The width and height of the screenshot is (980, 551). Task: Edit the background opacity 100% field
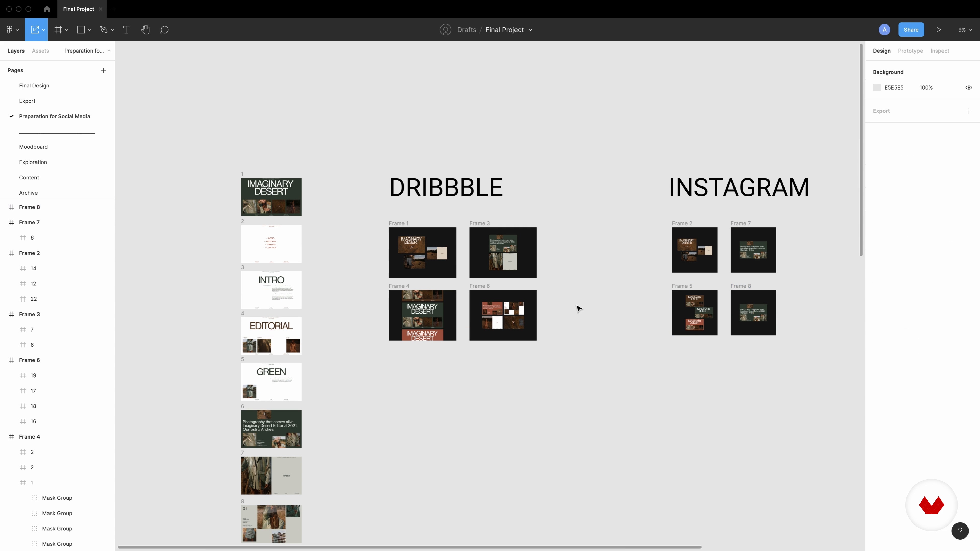click(x=926, y=87)
